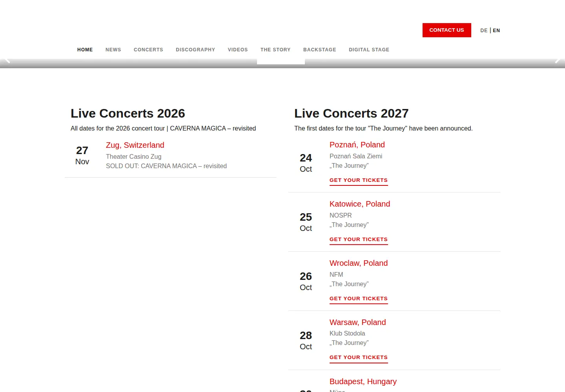Click the 28 Oct date
Screen dimensions: 565x392
pyautogui.click(x=306, y=341)
